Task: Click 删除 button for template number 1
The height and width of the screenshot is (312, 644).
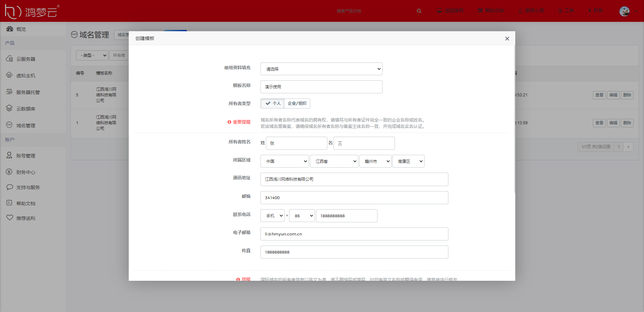Action: 627,123
